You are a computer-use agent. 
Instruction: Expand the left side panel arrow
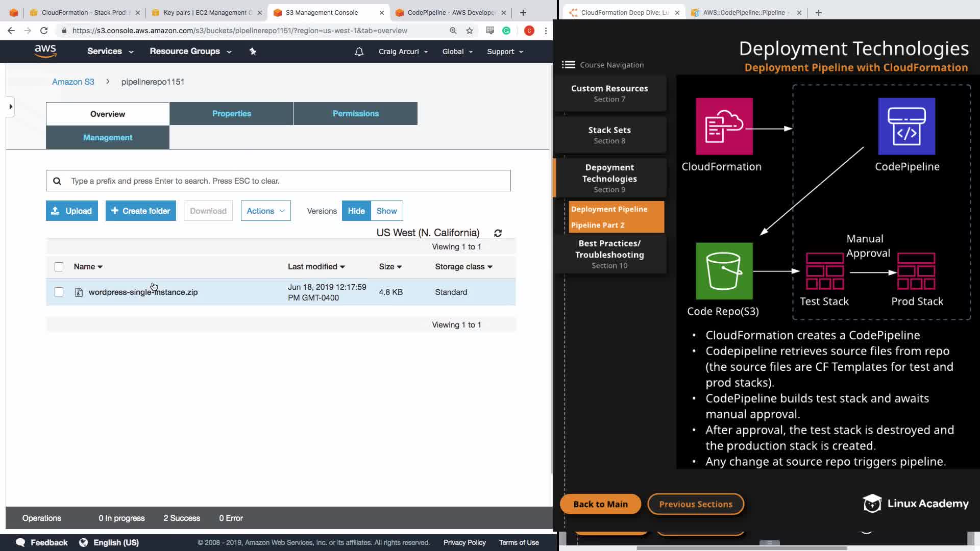click(10, 107)
